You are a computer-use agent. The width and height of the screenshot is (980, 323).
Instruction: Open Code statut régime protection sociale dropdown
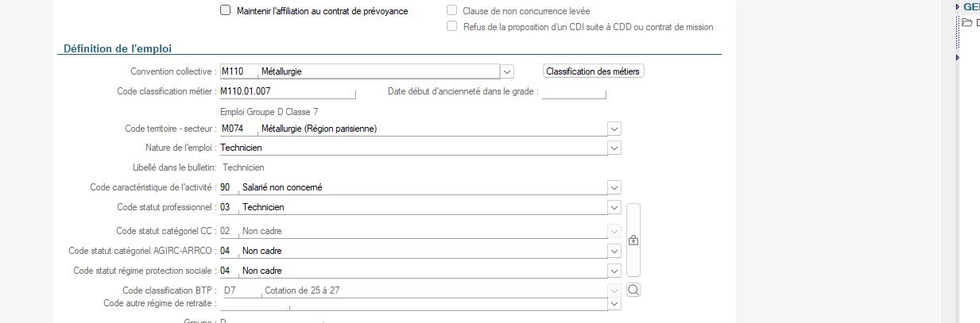tap(614, 271)
